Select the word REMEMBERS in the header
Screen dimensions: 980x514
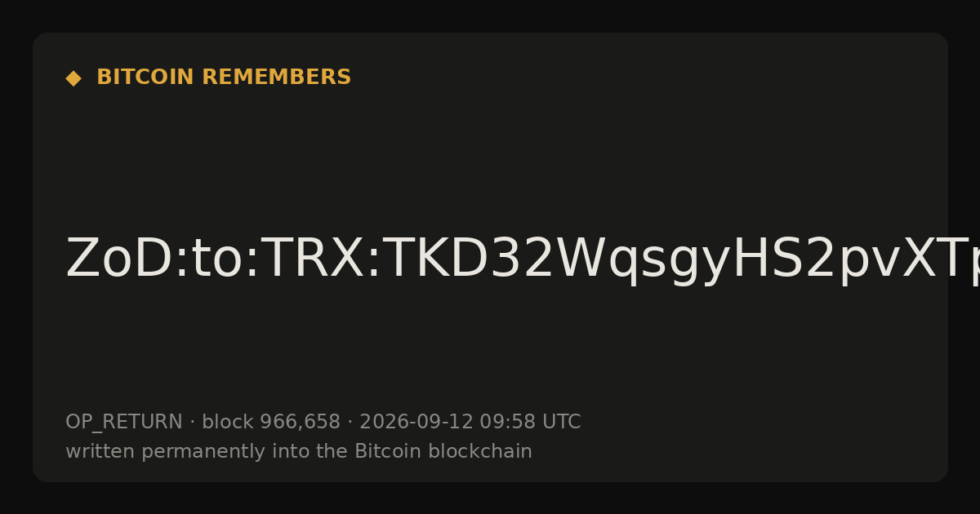pos(276,78)
